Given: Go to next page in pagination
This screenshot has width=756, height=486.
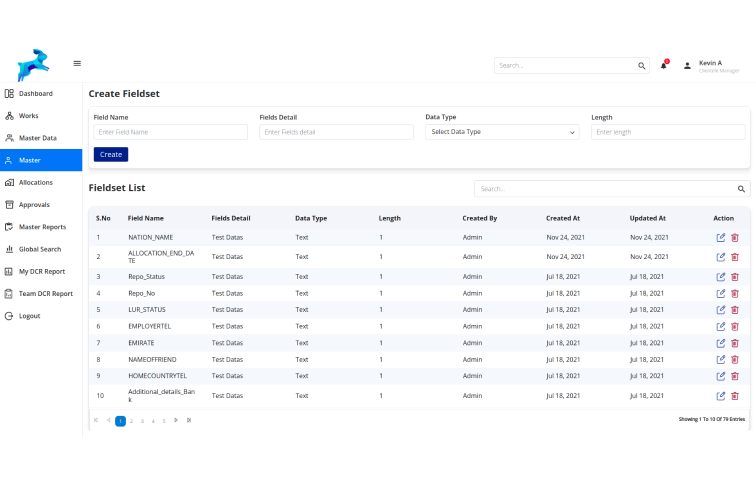Looking at the screenshot, I should coord(176,420).
